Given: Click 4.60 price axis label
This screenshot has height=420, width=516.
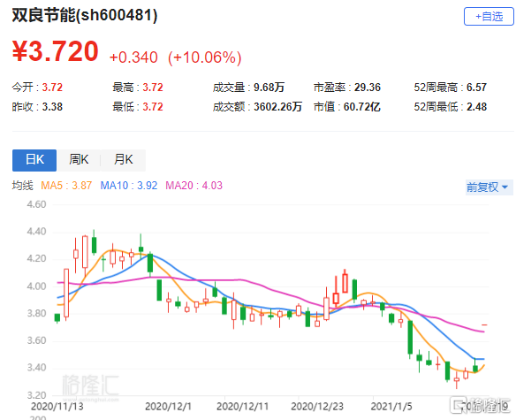Looking at the screenshot, I should [36, 204].
